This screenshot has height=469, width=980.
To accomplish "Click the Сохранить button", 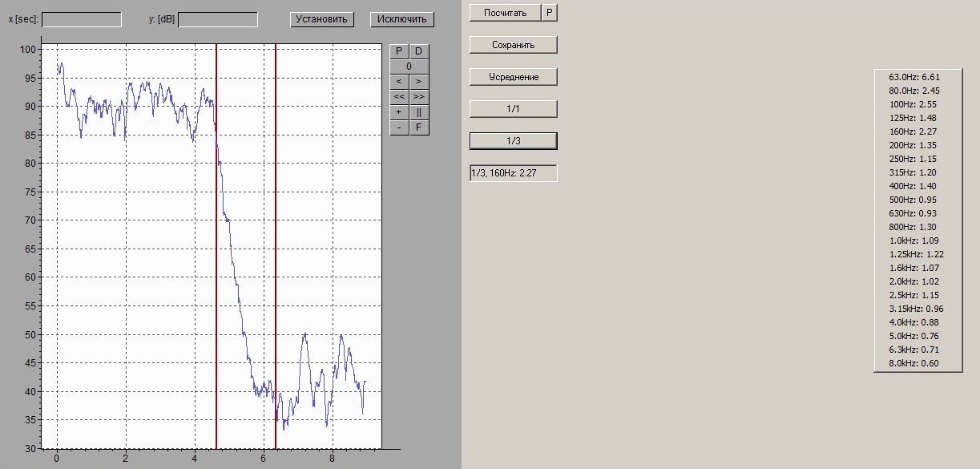I will click(x=513, y=45).
